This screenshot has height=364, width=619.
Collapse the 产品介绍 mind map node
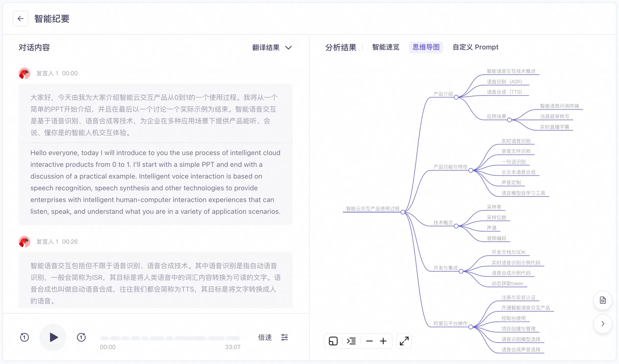coord(456,97)
